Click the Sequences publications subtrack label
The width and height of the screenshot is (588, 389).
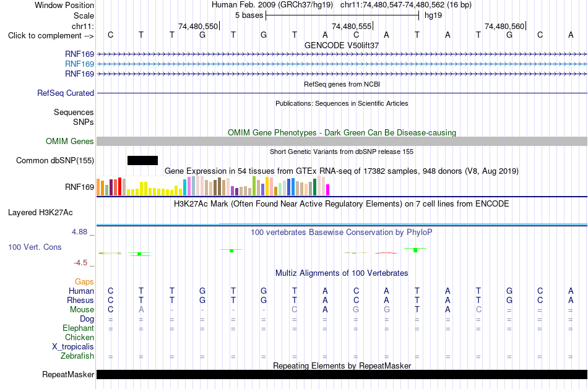pyautogui.click(x=74, y=113)
